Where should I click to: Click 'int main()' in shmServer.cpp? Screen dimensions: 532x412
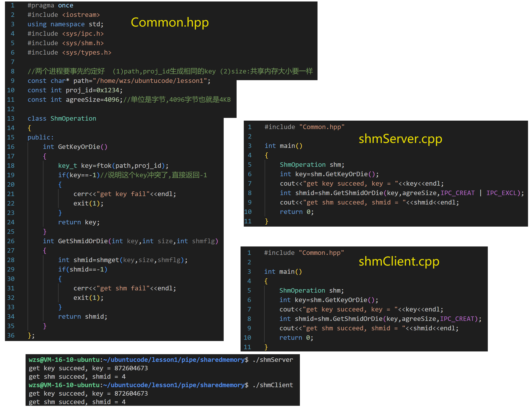tap(284, 146)
